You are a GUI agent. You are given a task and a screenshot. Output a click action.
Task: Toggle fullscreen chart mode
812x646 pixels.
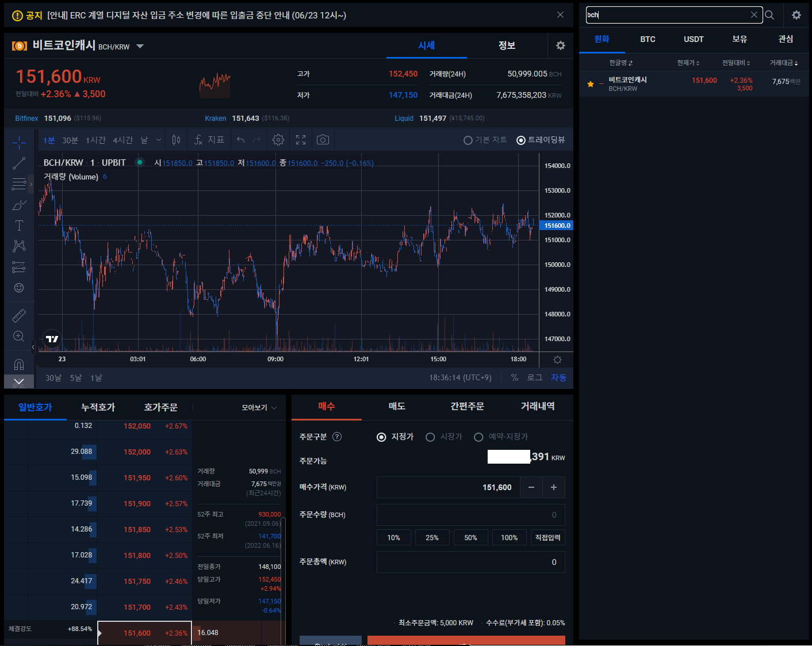point(301,140)
